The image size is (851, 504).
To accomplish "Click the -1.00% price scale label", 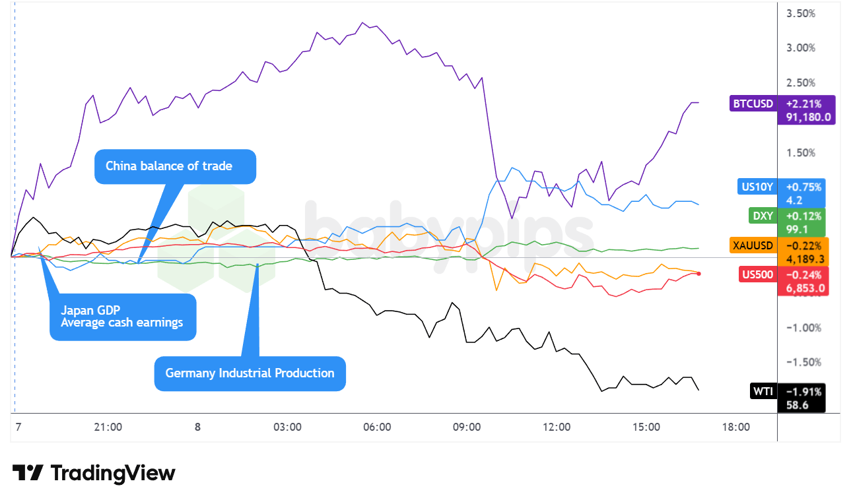I will point(800,328).
